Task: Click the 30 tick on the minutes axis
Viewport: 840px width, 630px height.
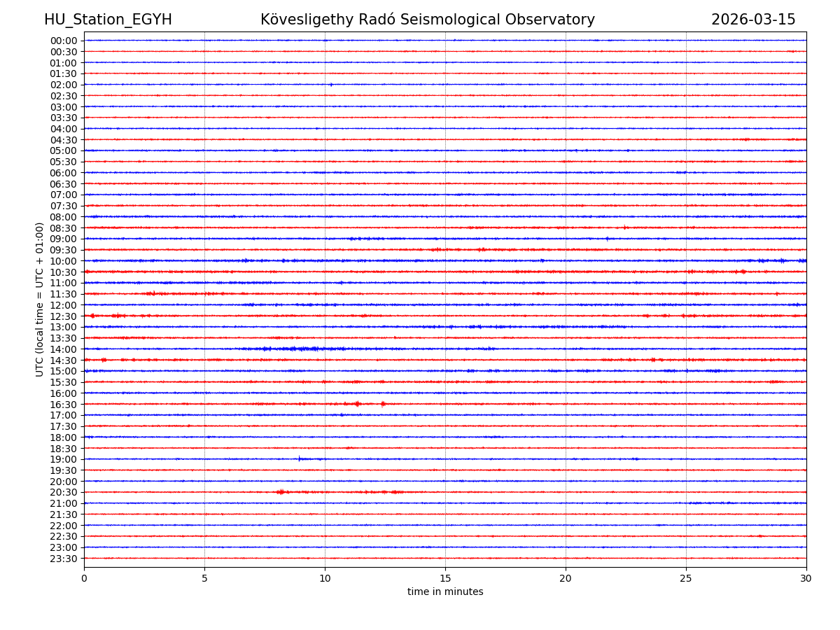Action: pos(806,579)
